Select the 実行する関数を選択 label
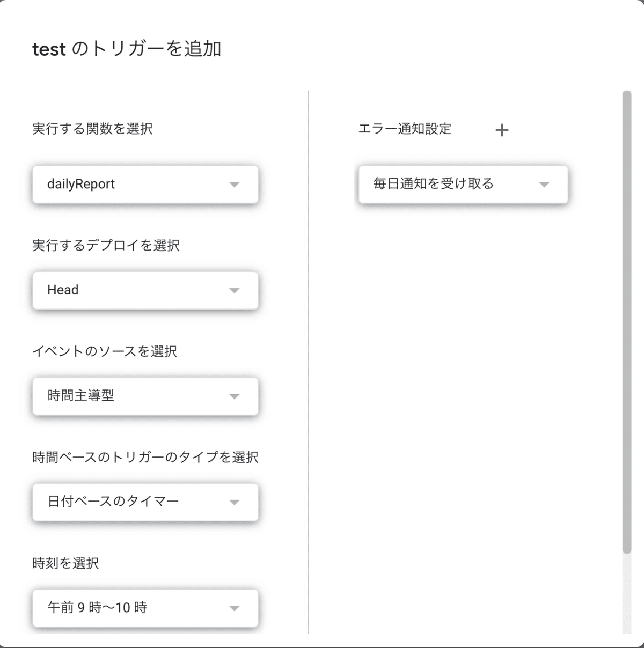This screenshot has height=648, width=644. tap(91, 128)
